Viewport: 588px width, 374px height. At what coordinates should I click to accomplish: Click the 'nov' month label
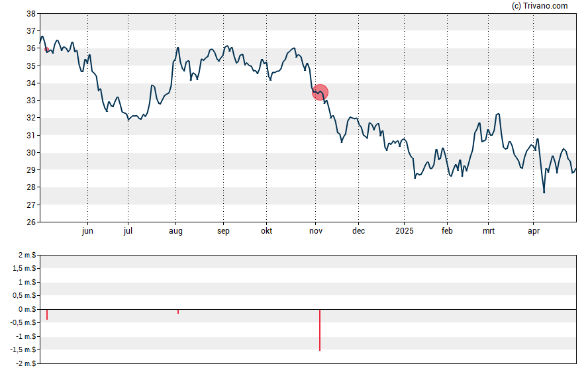[316, 231]
